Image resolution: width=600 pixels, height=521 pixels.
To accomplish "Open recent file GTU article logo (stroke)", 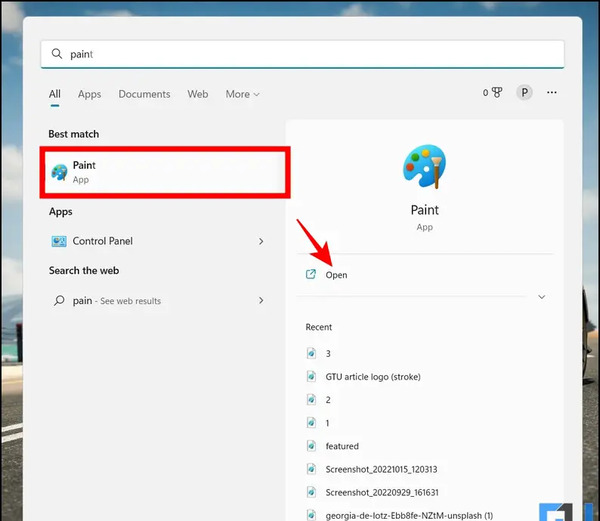I will [x=373, y=377].
